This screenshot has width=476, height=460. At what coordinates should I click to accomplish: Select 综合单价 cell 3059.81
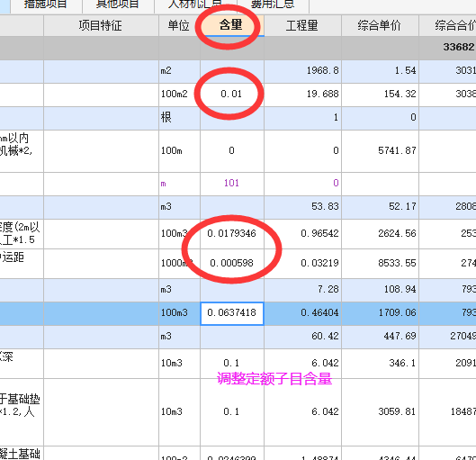[380, 412]
